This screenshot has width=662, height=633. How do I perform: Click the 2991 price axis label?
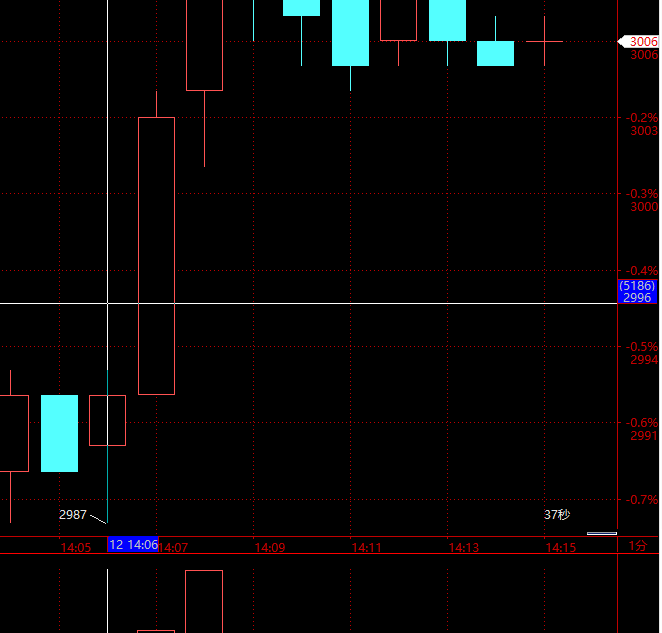[644, 435]
